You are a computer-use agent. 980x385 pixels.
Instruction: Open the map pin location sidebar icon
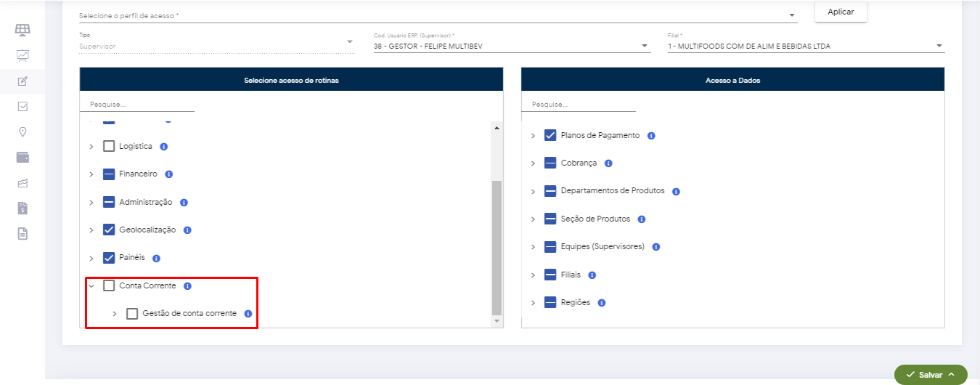click(23, 131)
